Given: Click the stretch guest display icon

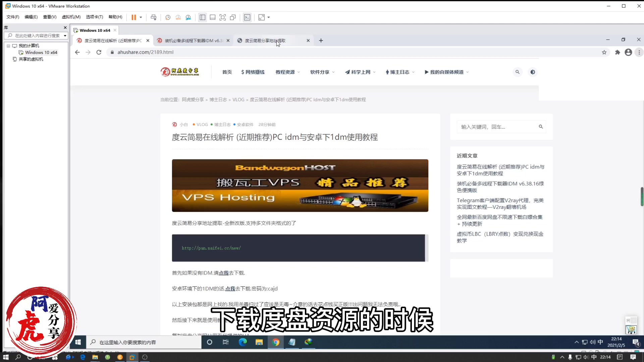Looking at the screenshot, I should pyautogui.click(x=262, y=17).
